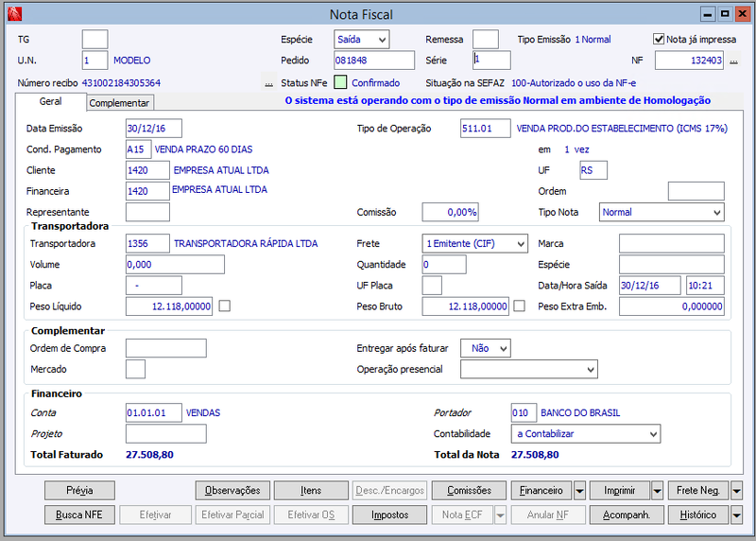Switch to the Complementar tab
756x541 pixels.
tap(119, 103)
